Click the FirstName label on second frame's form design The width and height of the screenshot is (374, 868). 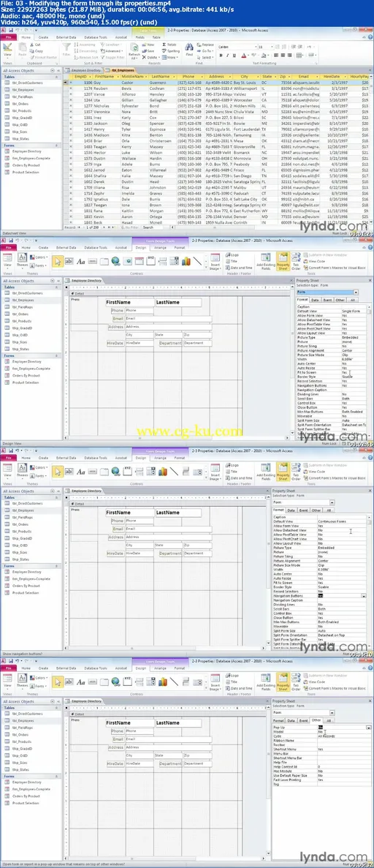click(129, 303)
